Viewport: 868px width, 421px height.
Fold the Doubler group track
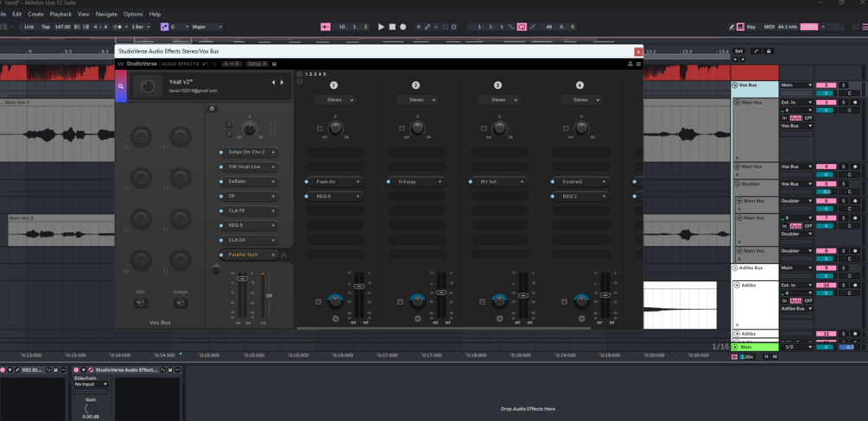(x=738, y=184)
